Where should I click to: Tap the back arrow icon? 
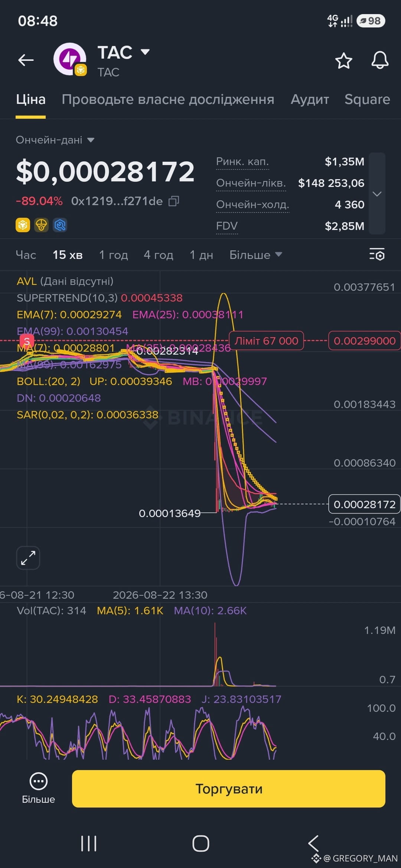coord(26,60)
